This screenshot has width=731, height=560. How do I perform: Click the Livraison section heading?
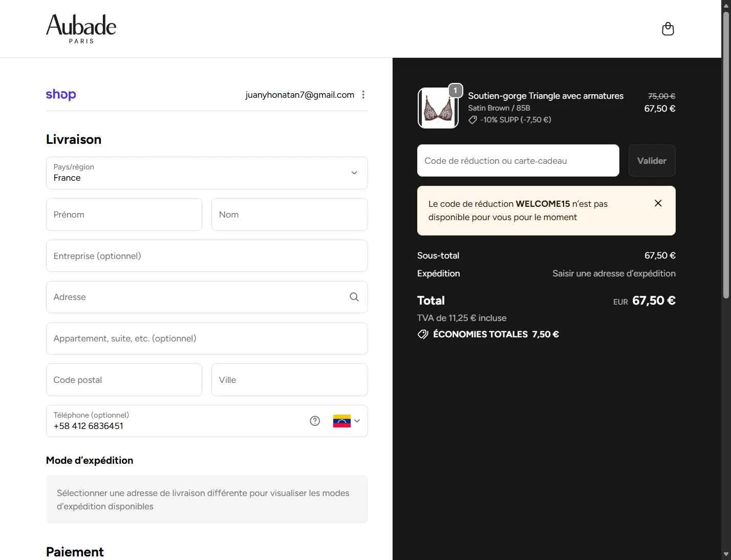[74, 139]
